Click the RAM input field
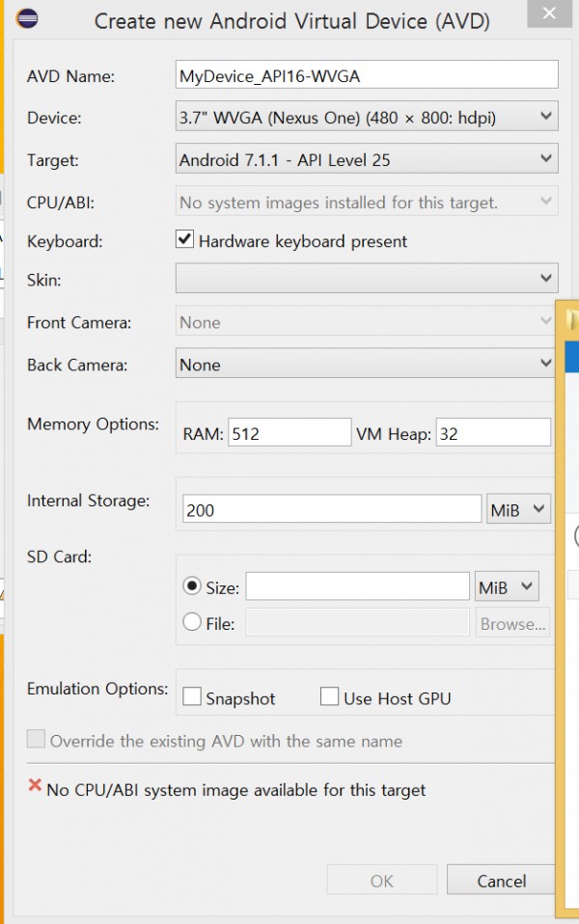 tap(289, 433)
